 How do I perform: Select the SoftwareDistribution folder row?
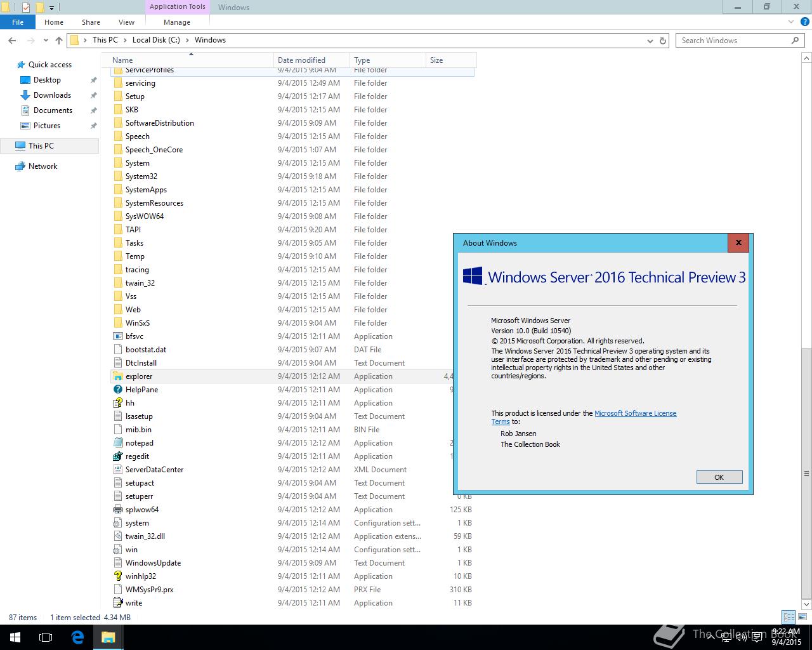click(x=292, y=123)
